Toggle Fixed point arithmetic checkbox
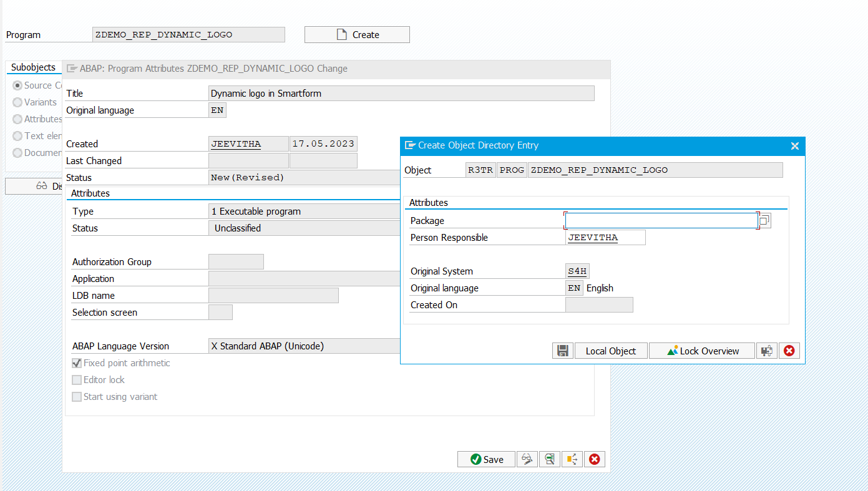Image resolution: width=868 pixels, height=491 pixels. pos(77,363)
